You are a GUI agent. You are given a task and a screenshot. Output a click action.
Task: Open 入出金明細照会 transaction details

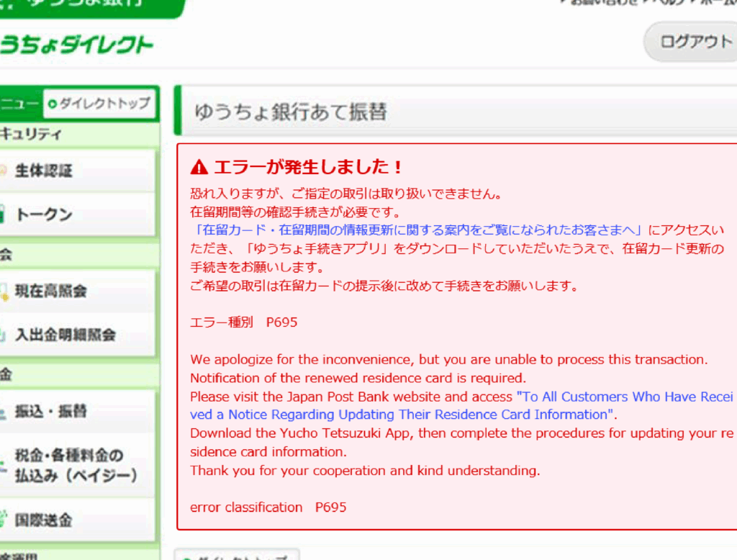coord(78,335)
